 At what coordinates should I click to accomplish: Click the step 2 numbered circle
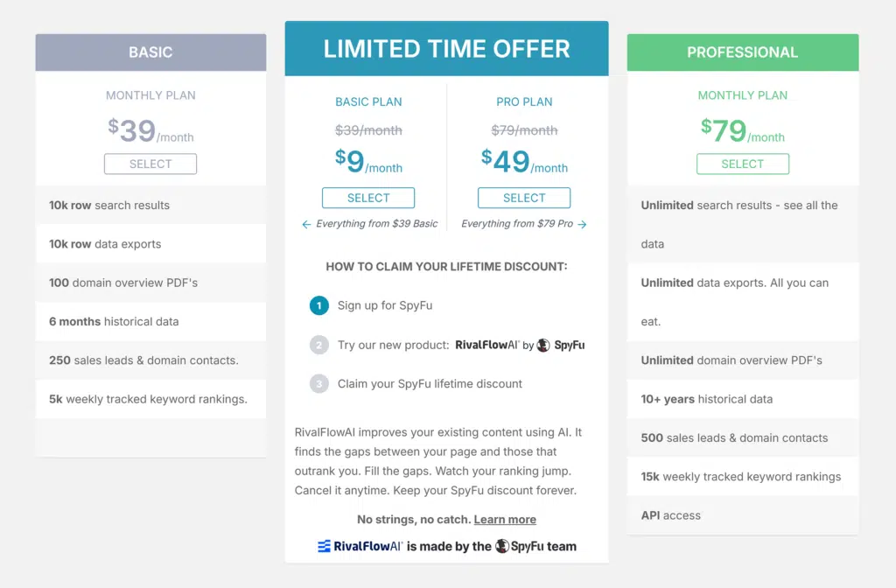(x=318, y=345)
